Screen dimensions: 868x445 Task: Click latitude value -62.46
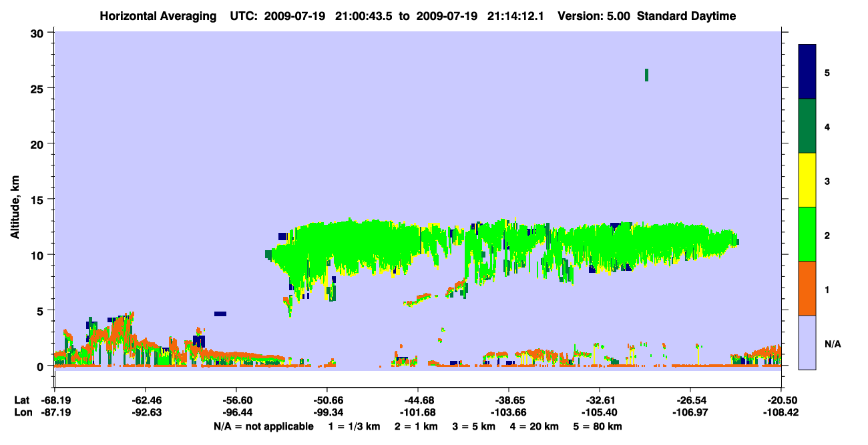(x=146, y=400)
